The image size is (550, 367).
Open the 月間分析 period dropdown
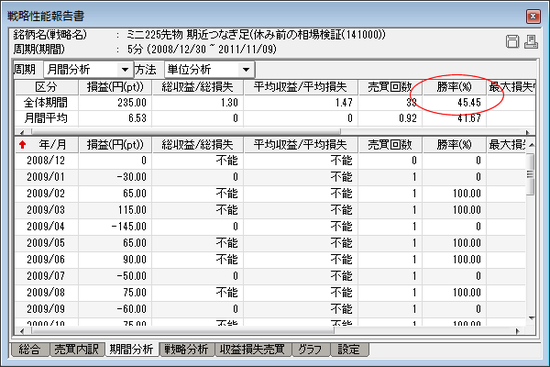[x=125, y=69]
